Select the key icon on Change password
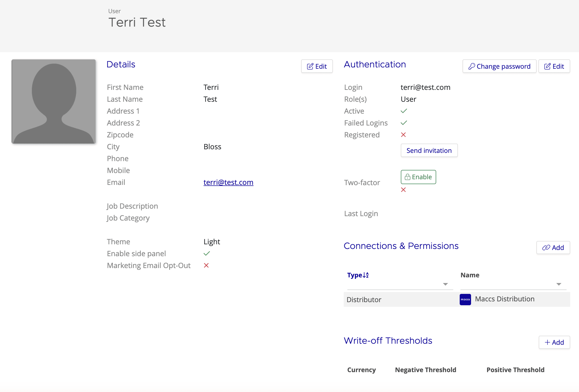579x392 pixels. tap(472, 66)
